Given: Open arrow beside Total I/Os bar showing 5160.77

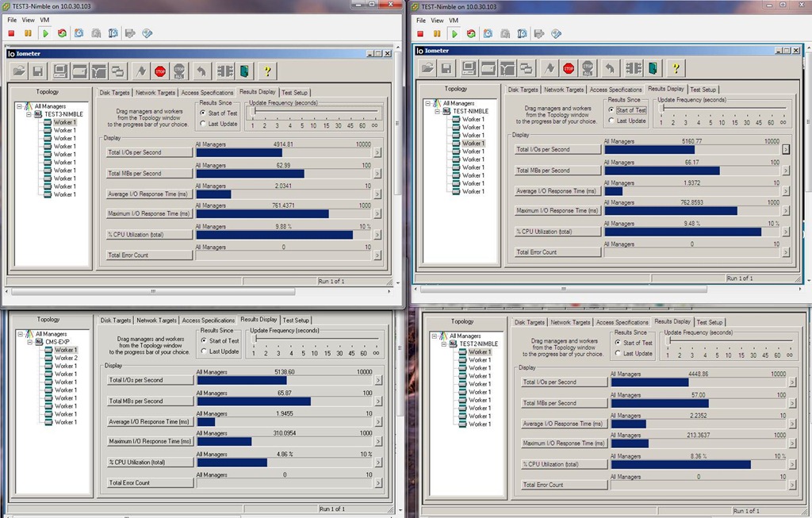Looking at the screenshot, I should 785,149.
